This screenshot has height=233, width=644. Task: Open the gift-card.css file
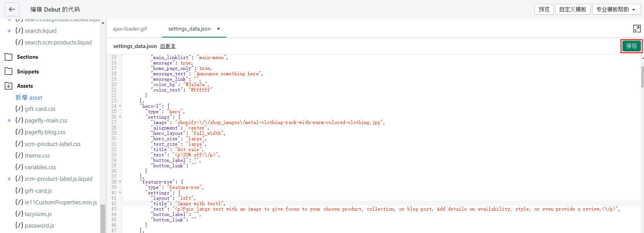40,109
